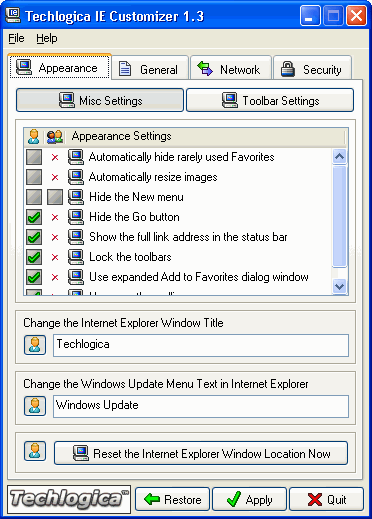The image size is (372, 519).
Task: Toggle user checkbox for Automatically hide rarely used Favorites
Action: point(34,157)
